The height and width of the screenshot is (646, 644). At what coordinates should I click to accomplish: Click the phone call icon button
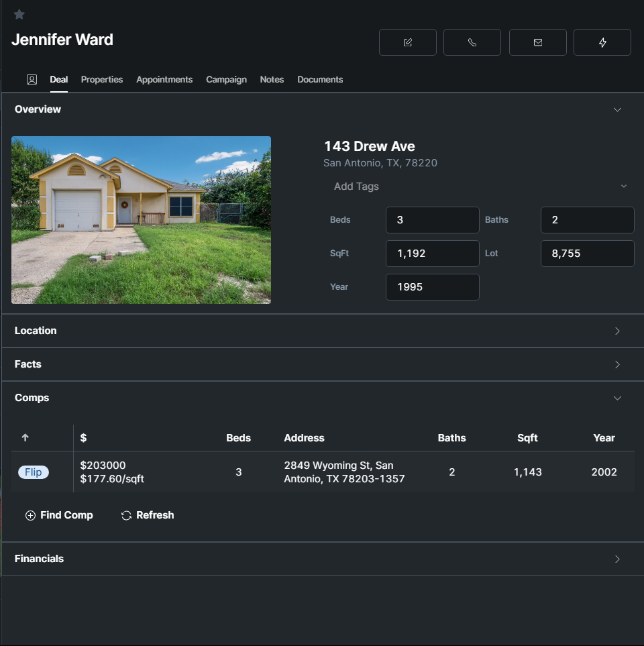tap(472, 42)
